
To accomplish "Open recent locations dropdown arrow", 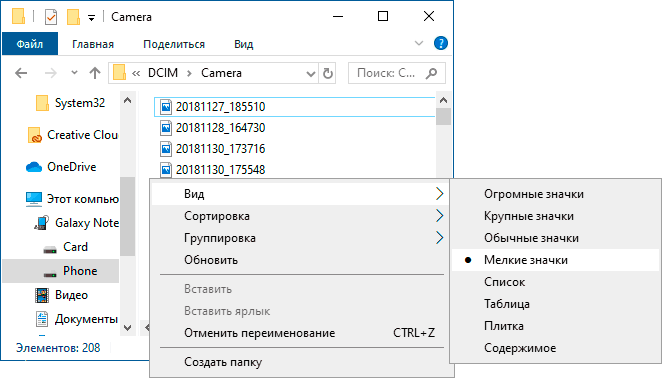I will click(x=74, y=73).
